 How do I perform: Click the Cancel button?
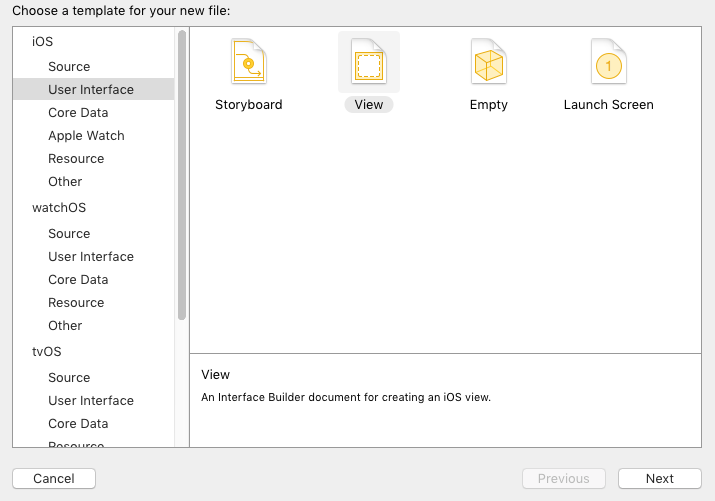(x=54, y=478)
